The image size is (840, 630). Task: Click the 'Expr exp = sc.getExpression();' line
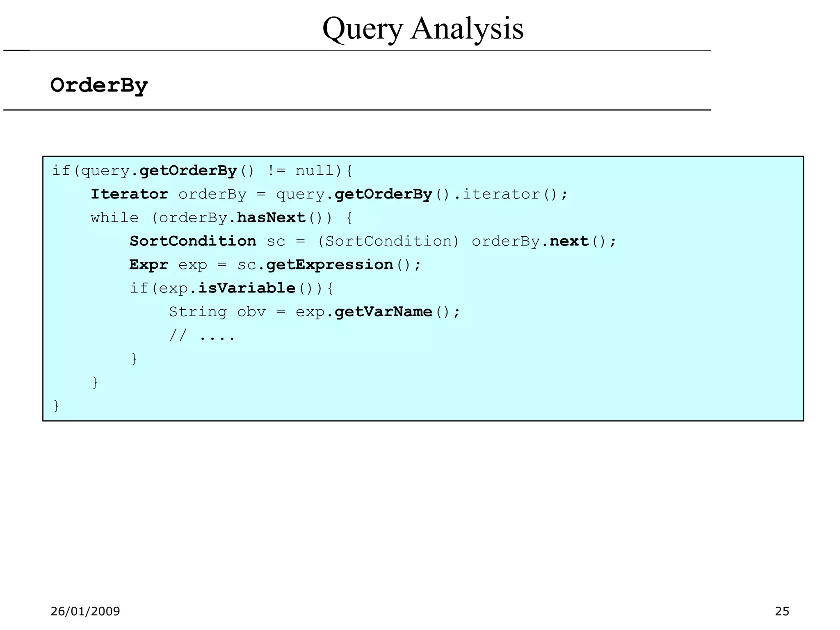pyautogui.click(x=275, y=265)
